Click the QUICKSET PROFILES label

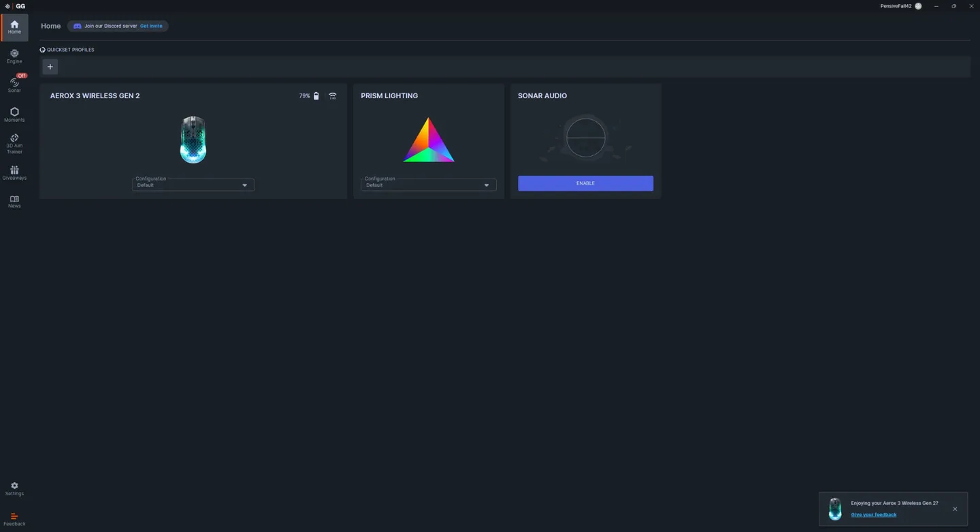(71, 50)
